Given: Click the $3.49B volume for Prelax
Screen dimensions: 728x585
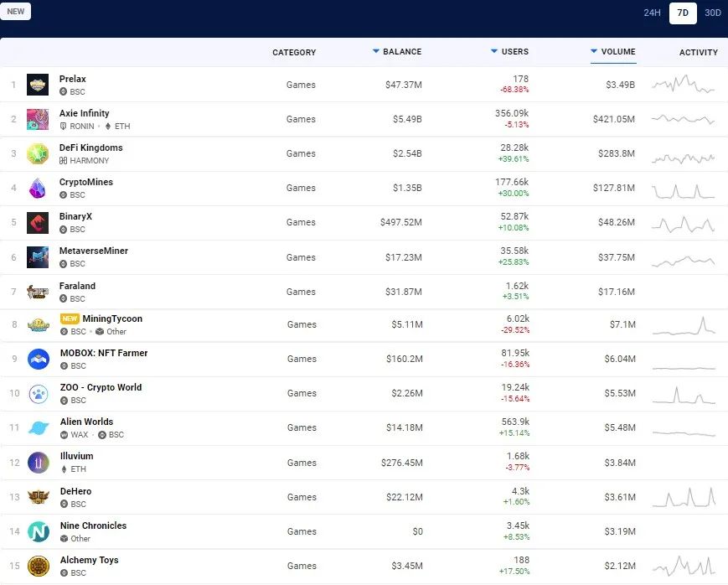Looking at the screenshot, I should pyautogui.click(x=620, y=85).
